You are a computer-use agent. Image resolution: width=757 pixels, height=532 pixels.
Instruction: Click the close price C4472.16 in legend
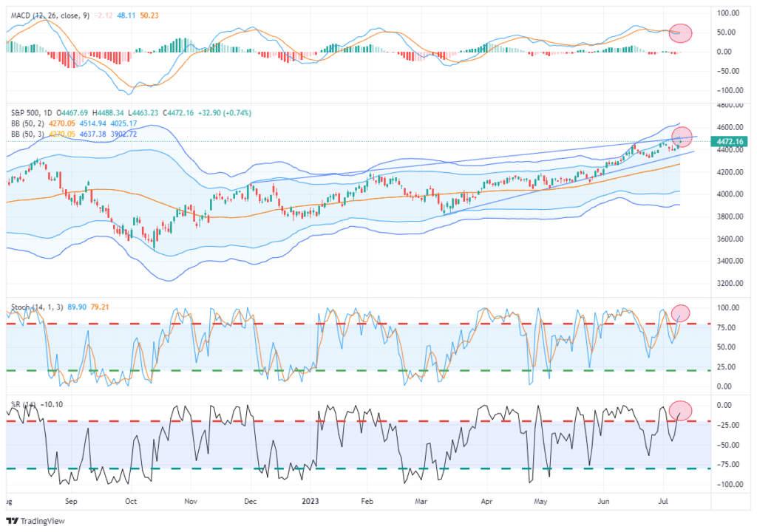pos(178,113)
